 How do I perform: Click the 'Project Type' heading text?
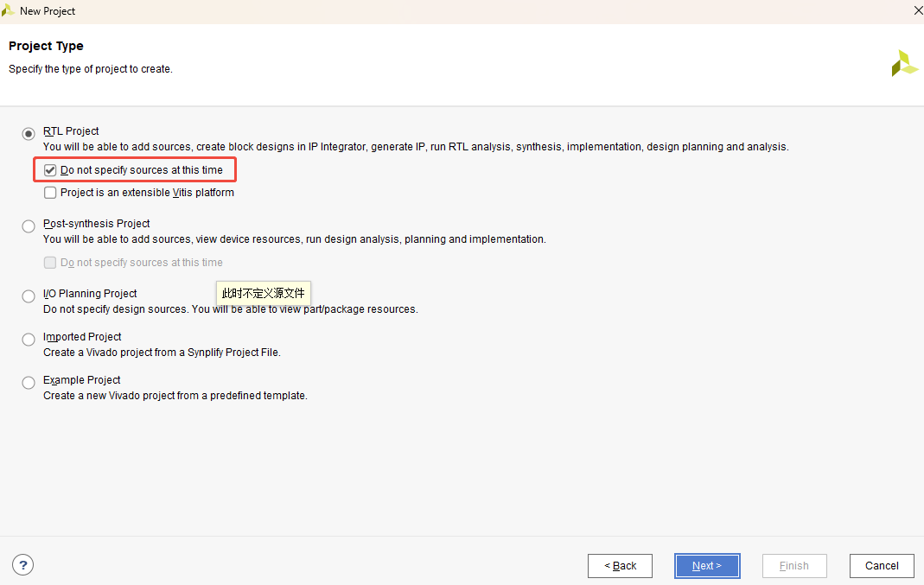46,46
